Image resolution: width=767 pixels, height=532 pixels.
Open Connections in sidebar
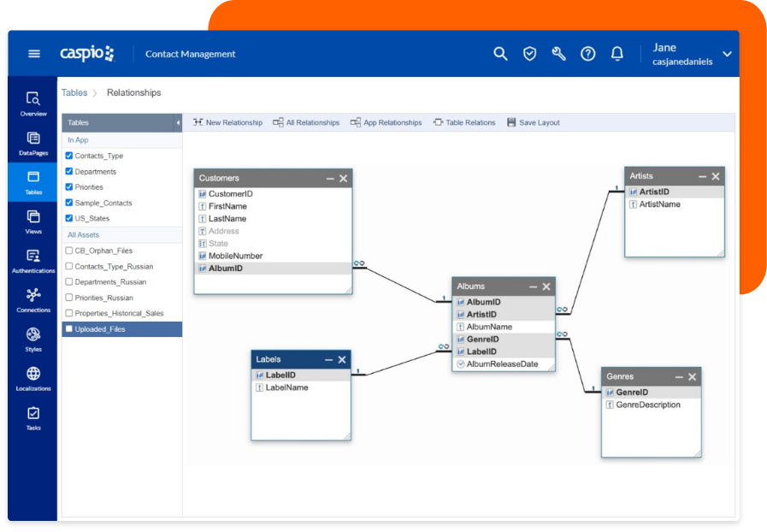coord(33,300)
